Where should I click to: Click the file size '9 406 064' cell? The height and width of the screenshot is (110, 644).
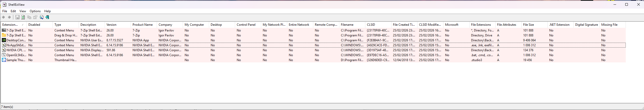pyautogui.click(x=535, y=40)
